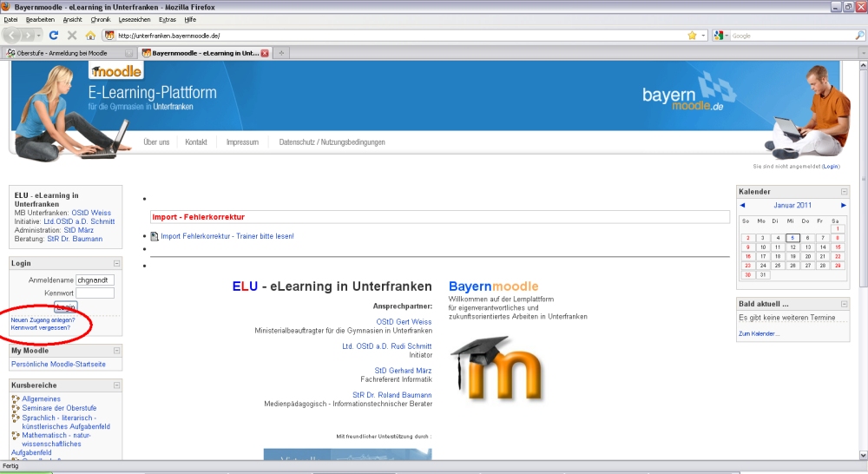The image size is (868, 474).
Task: Bookmark page with the star icon
Action: pyautogui.click(x=692, y=36)
